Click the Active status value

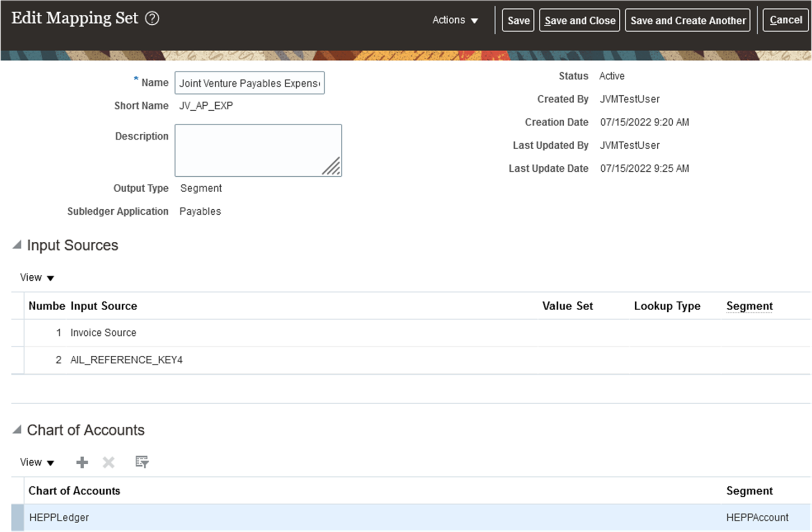(612, 76)
